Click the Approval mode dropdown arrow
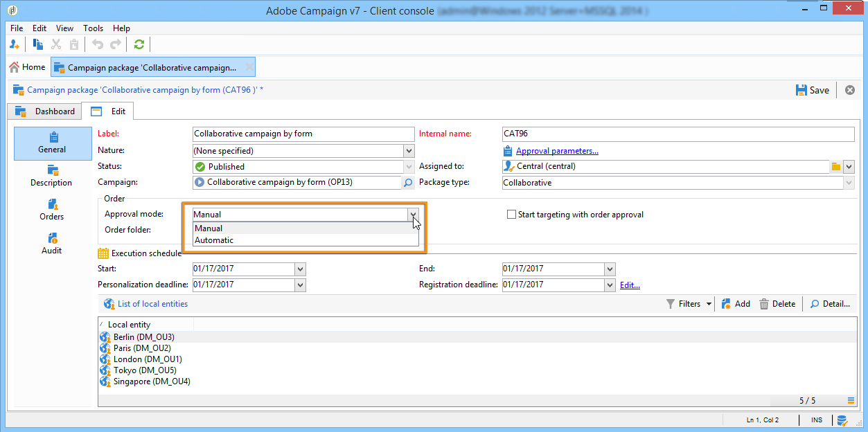Screen dimensions: 868x432 [413, 215]
